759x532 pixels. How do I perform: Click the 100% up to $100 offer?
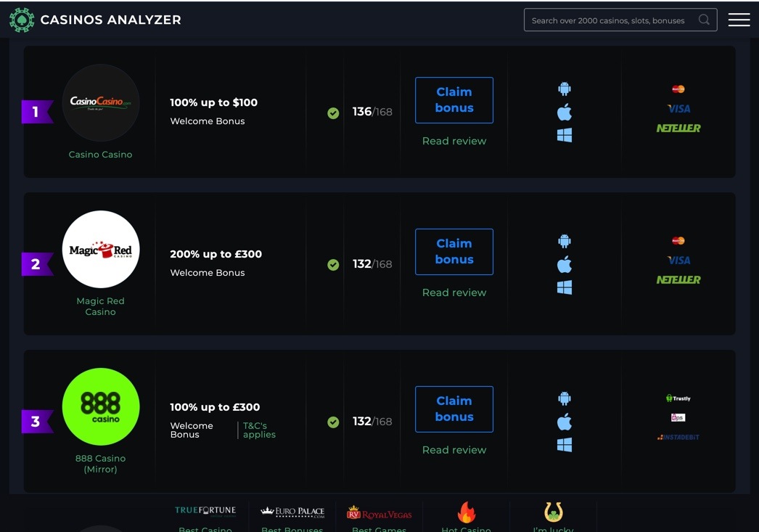pos(213,102)
